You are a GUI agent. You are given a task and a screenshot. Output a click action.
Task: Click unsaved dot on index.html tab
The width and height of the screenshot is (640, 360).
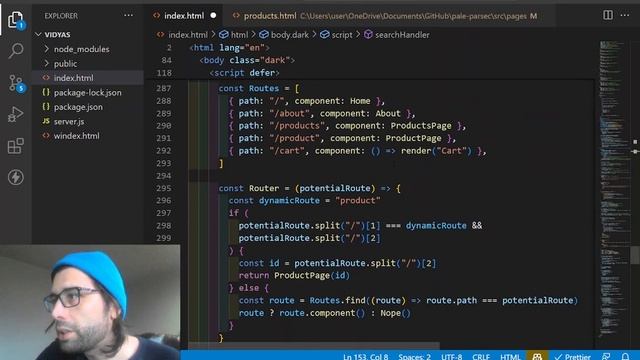tap(213, 16)
